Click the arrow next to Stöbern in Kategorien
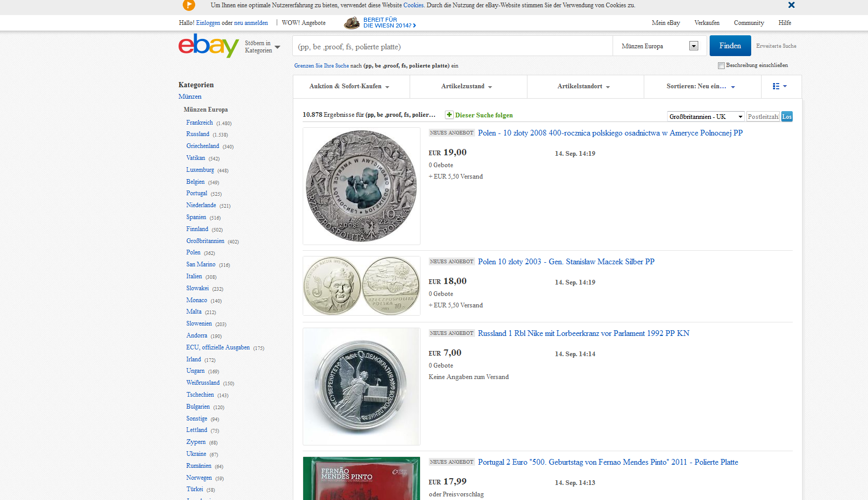The image size is (868, 500). [x=277, y=47]
